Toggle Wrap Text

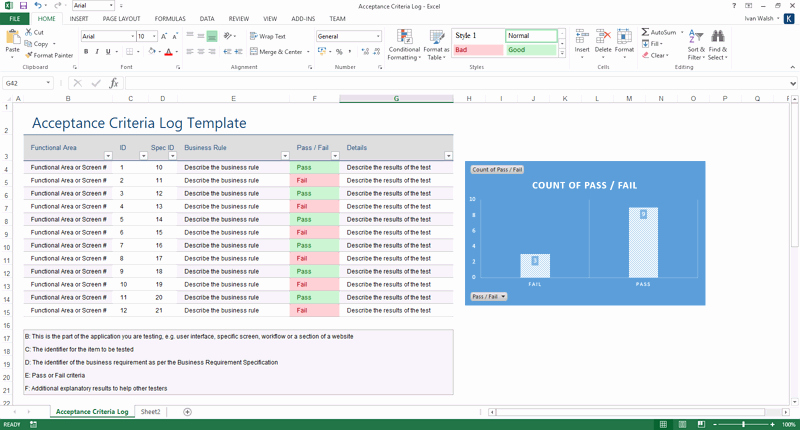click(x=268, y=36)
